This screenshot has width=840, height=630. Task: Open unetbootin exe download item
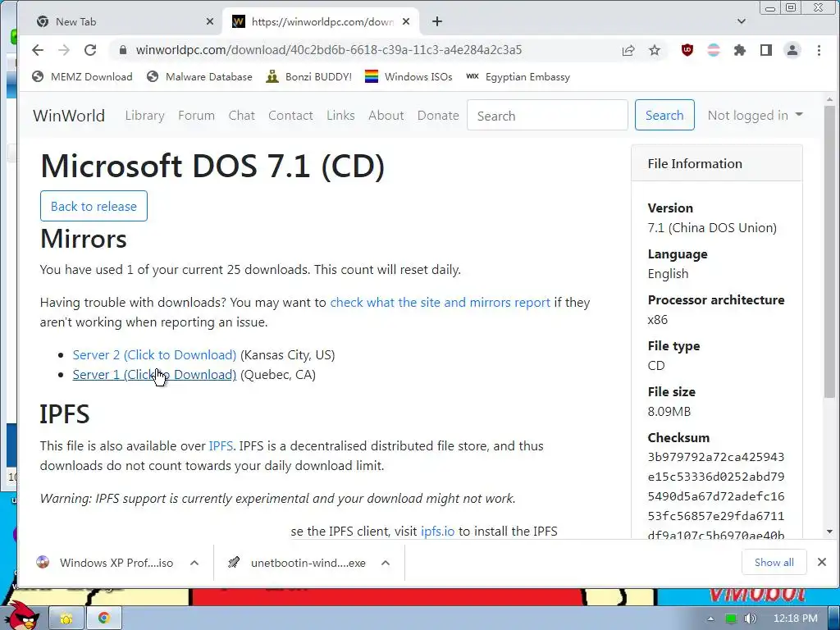(x=297, y=563)
